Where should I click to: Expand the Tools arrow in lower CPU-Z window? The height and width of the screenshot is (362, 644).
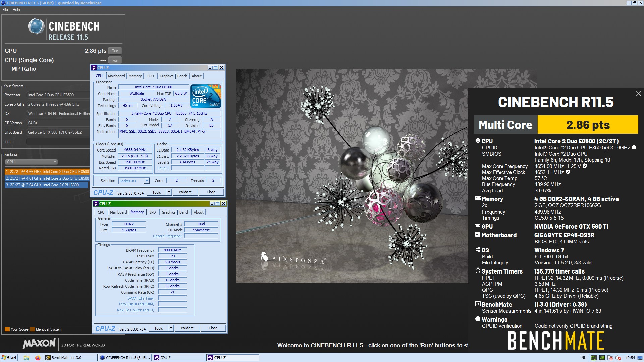[171, 328]
